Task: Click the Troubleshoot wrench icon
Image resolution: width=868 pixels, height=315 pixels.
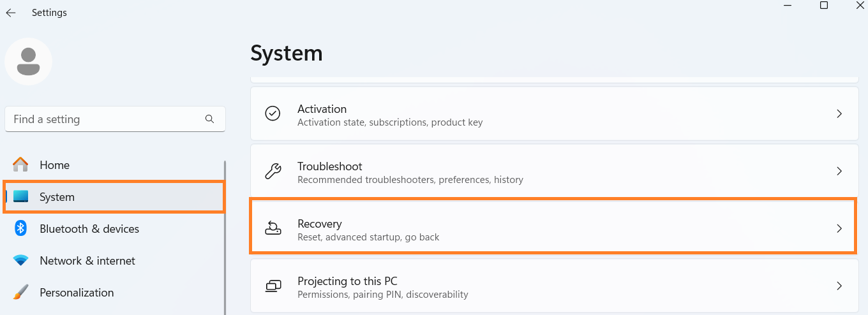Action: point(273,171)
